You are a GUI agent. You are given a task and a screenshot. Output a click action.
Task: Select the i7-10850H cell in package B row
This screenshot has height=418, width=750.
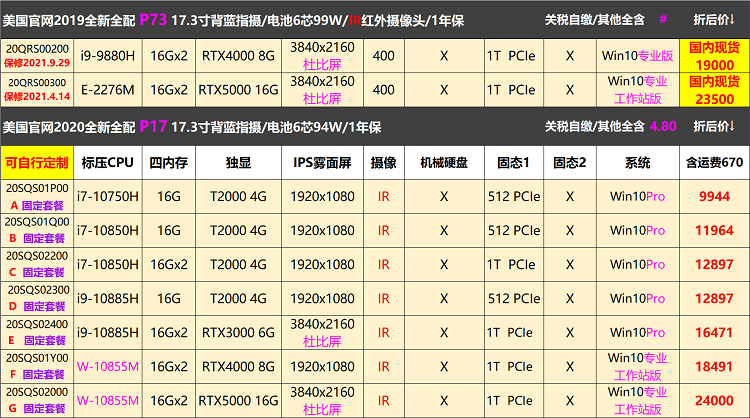pyautogui.click(x=108, y=231)
